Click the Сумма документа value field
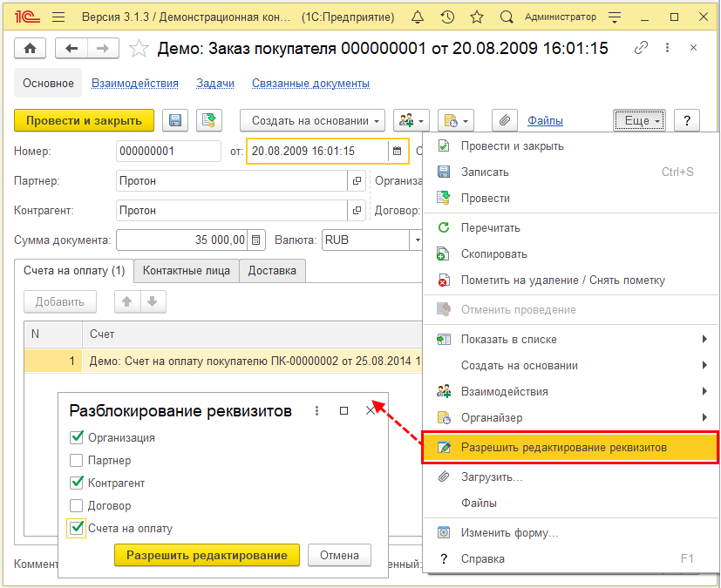This screenshot has width=721, height=588. [x=181, y=240]
